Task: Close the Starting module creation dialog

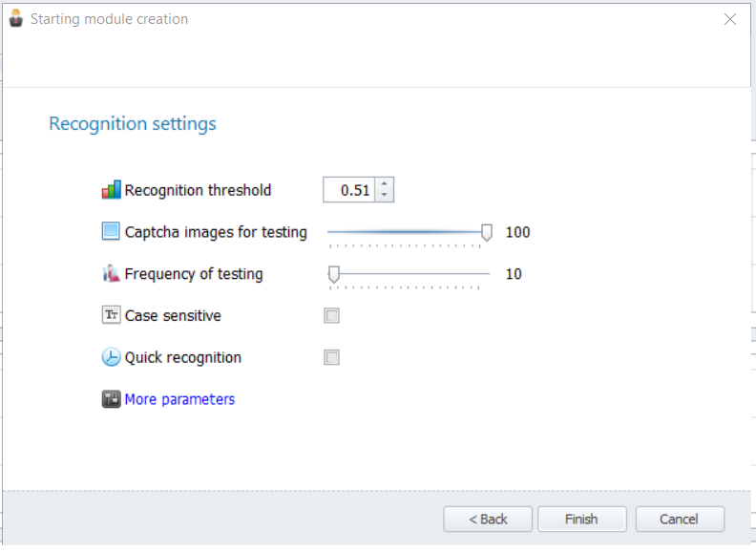Action: click(730, 19)
